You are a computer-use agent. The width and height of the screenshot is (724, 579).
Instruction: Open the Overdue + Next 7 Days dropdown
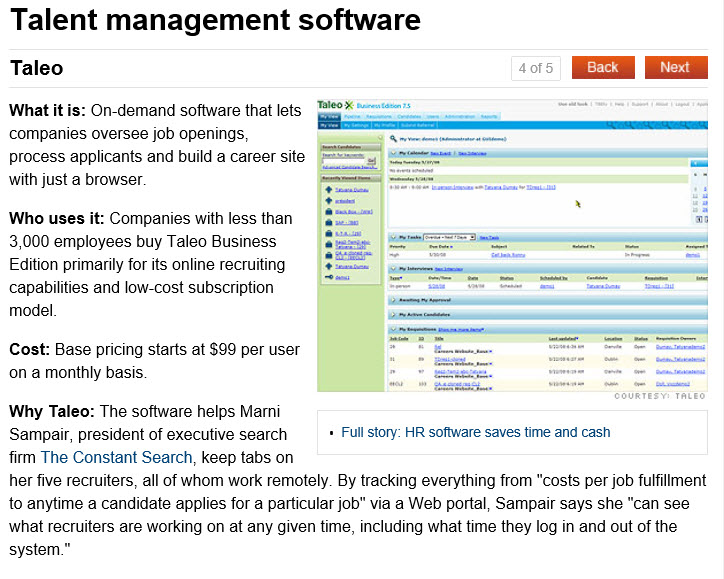[x=448, y=237]
